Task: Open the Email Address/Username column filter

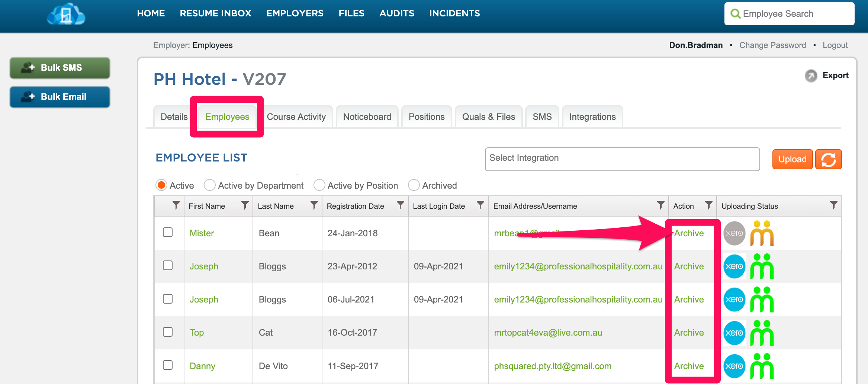Action: [660, 205]
